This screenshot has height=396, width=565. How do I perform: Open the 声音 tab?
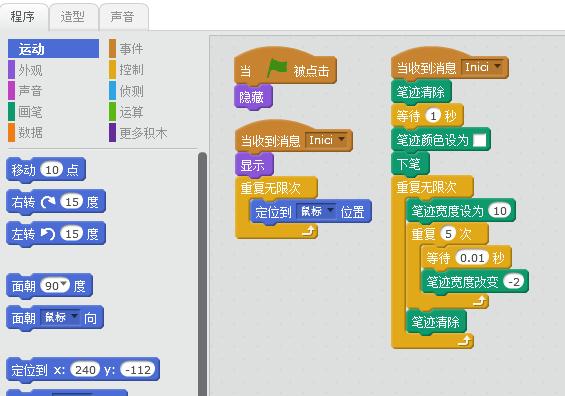123,17
